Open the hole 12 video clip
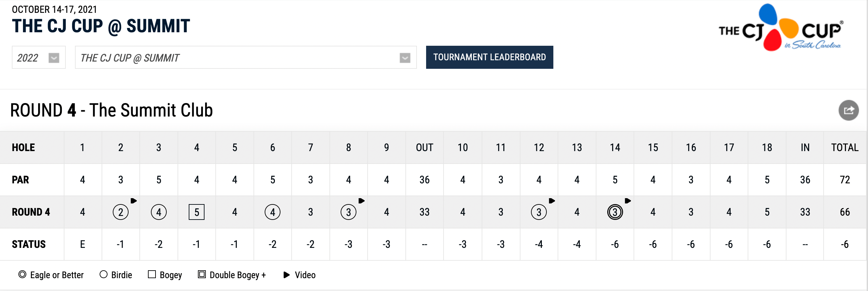The width and height of the screenshot is (868, 291). (x=551, y=200)
